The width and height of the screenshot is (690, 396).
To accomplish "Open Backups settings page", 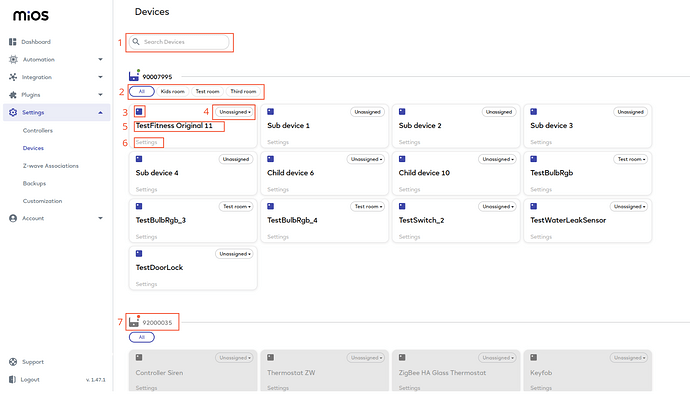I will click(x=34, y=183).
